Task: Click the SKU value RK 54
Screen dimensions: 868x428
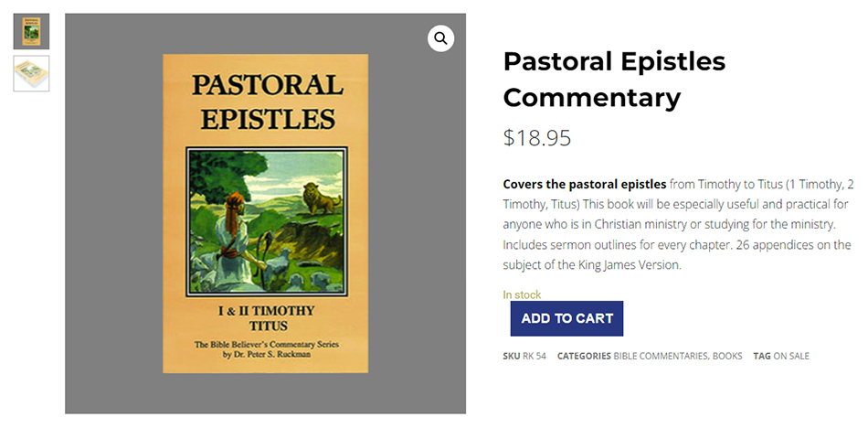Action: [x=535, y=357]
